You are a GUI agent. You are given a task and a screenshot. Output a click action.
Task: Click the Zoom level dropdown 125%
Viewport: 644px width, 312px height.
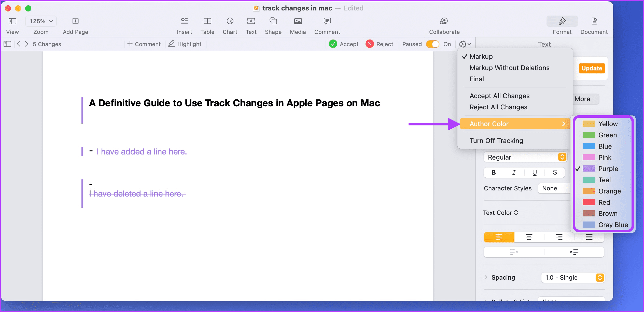(41, 21)
